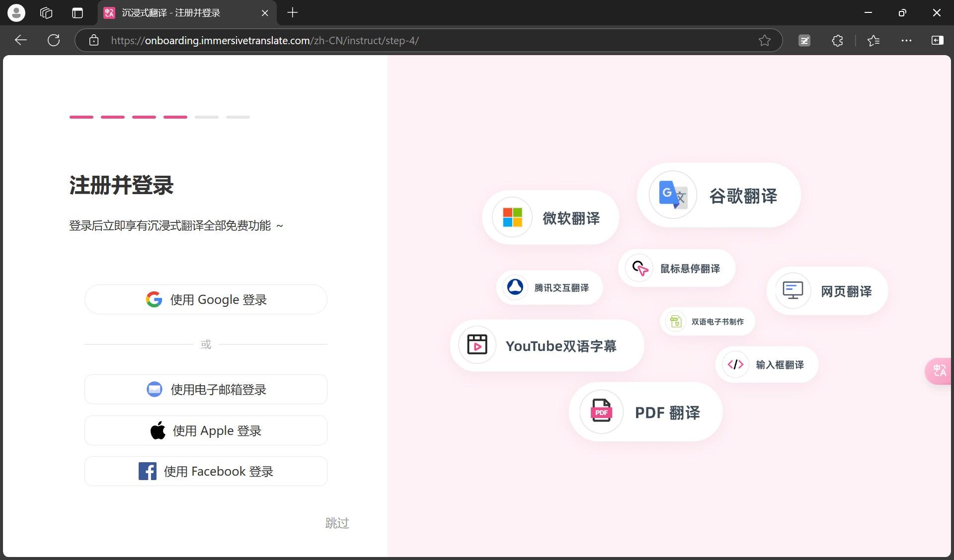Open browser extensions puzzle icon

coord(837,41)
